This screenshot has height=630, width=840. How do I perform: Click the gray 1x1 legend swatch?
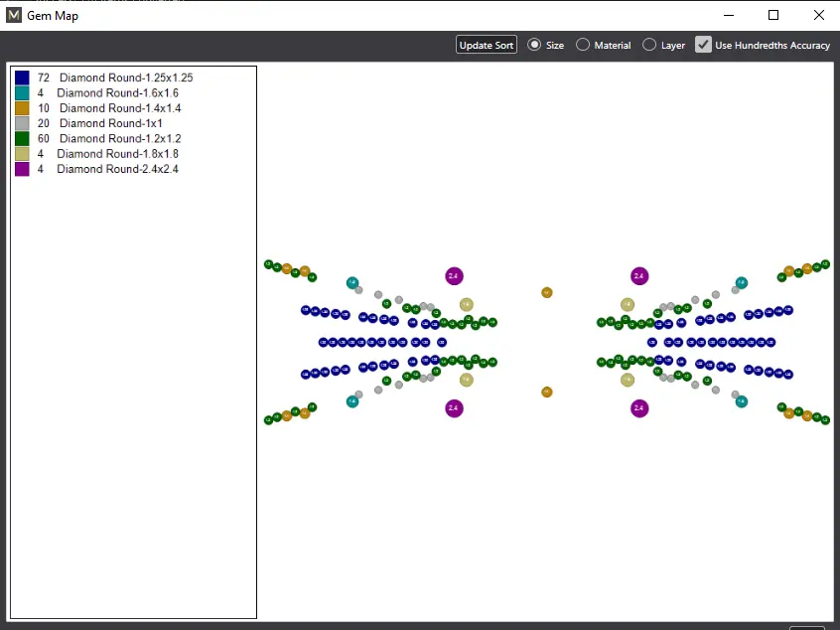(22, 123)
